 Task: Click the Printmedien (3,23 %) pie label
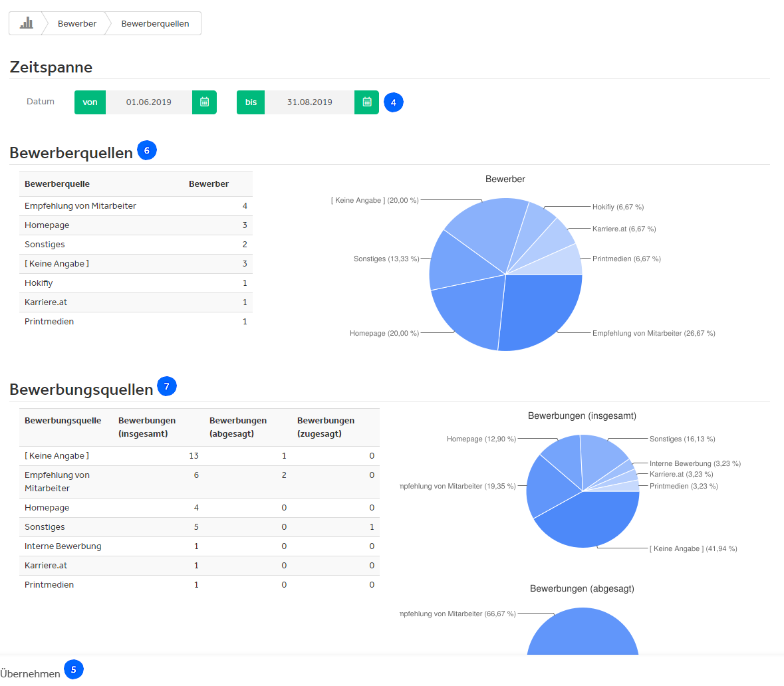(684, 486)
